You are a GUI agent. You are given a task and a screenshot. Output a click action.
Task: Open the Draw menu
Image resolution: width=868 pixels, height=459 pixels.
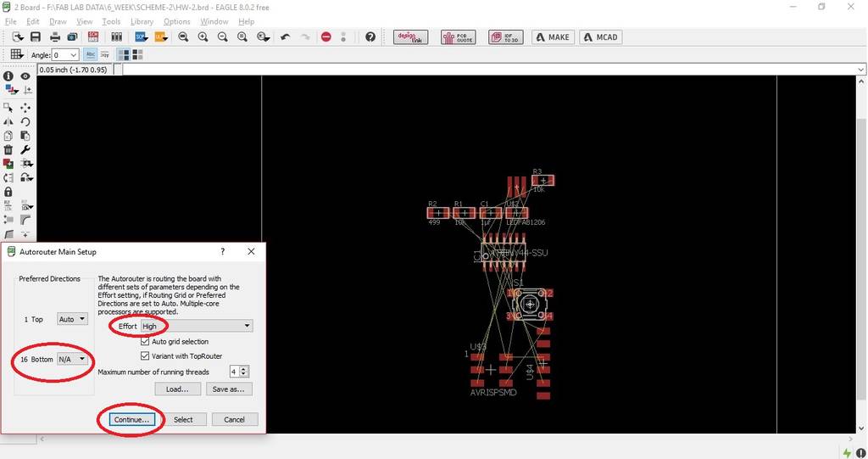point(58,21)
